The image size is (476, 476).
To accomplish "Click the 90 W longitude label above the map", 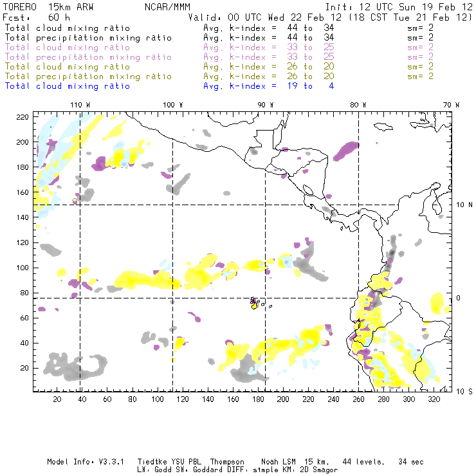I will click(266, 104).
